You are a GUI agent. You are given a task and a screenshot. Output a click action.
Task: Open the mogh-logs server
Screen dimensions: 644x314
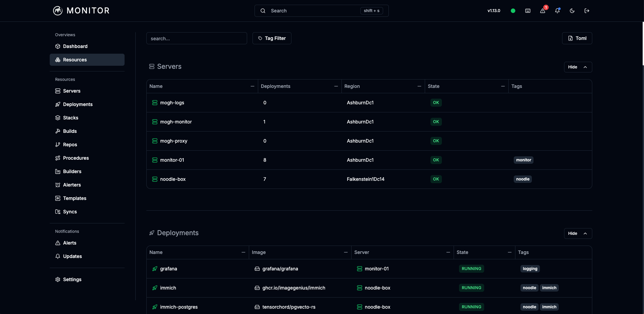pos(172,103)
